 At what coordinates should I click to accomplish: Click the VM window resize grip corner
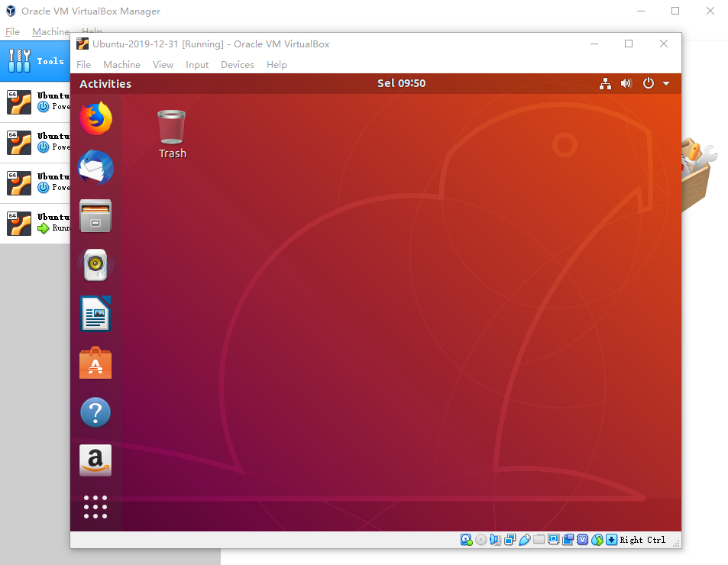(x=677, y=544)
